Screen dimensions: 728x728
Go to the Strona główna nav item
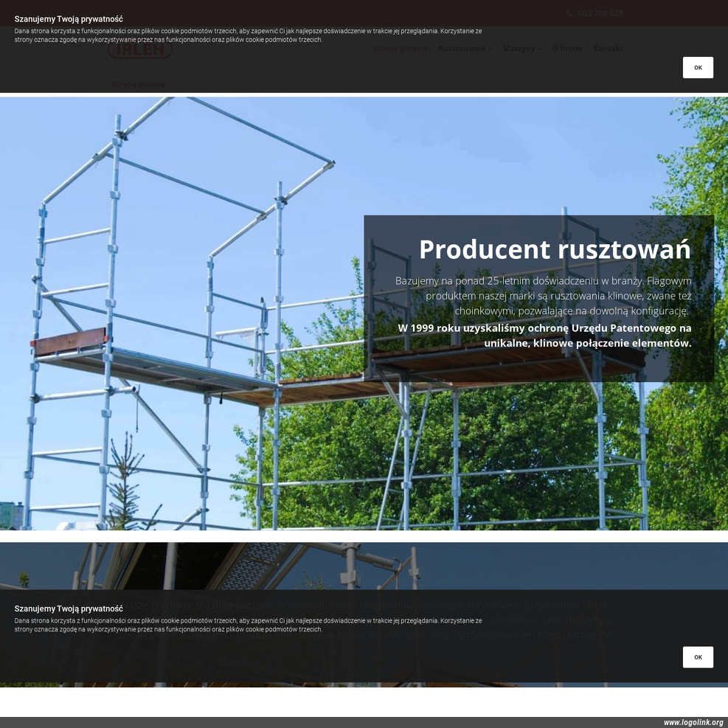(x=399, y=49)
